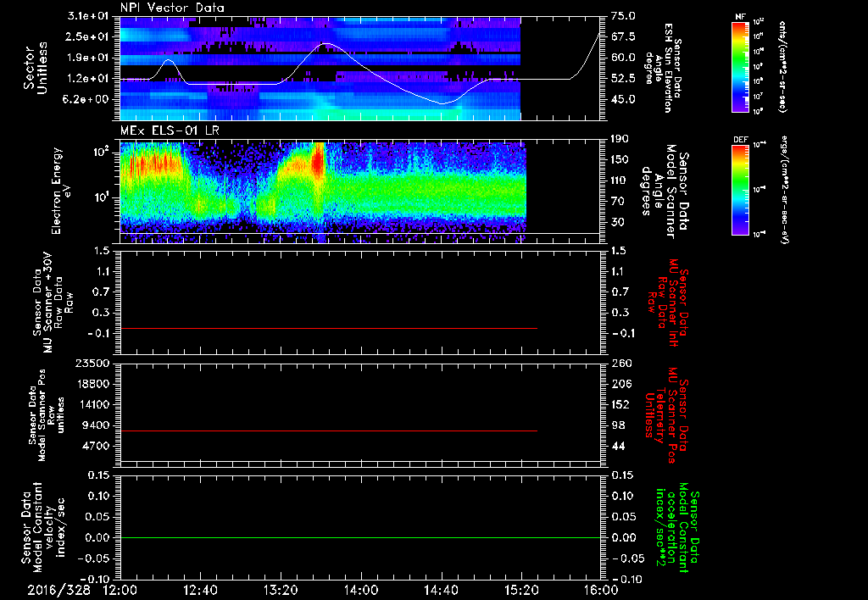Screen dimensions: 868x600
Task: Click the 60.0 sun elevation tick label
Action: click(623, 58)
